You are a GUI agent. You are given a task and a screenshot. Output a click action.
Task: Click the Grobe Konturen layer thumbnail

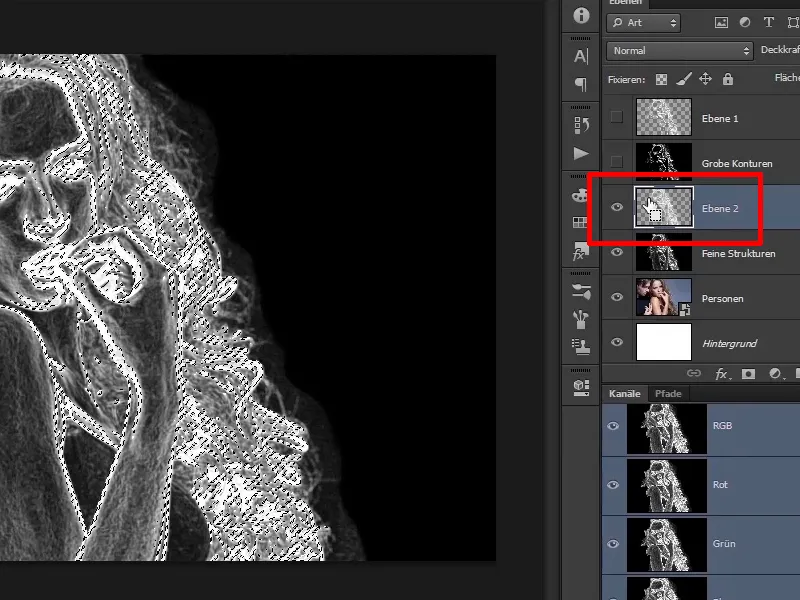[664, 162]
